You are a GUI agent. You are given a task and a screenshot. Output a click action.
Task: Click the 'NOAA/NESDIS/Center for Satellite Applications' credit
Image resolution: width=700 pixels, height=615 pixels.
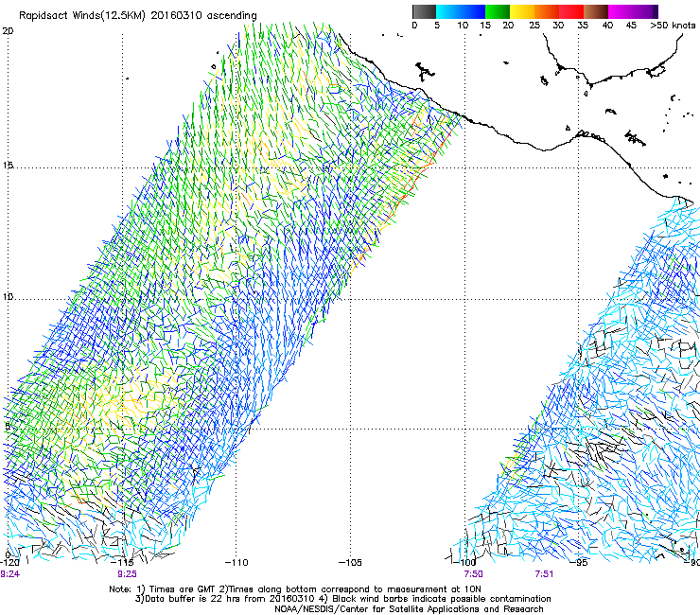[377, 609]
